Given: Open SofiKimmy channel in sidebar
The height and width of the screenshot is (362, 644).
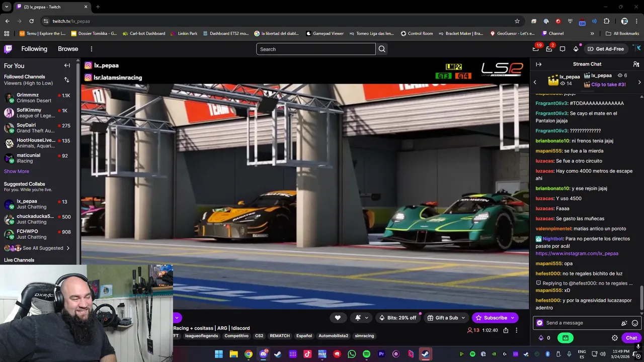Looking at the screenshot, I should (38, 113).
